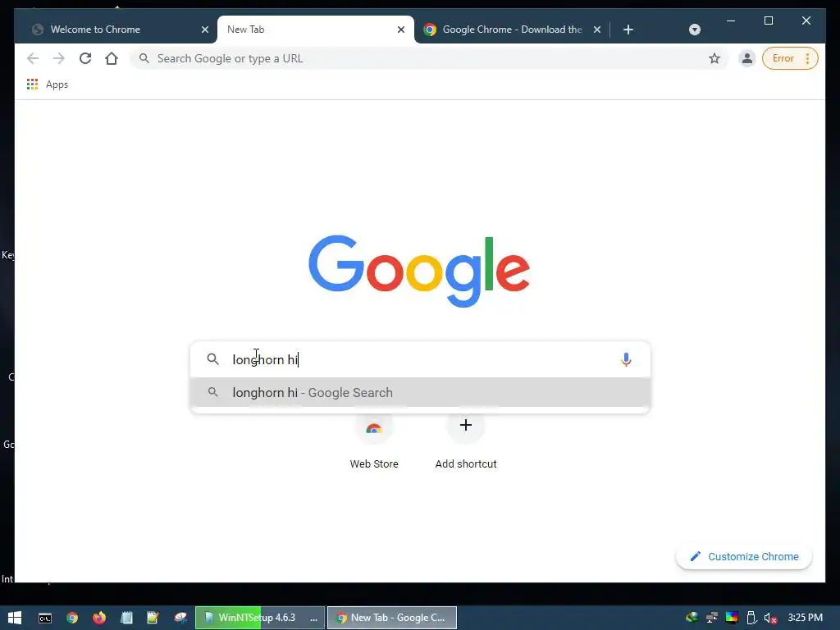
Task: Reload the current page
Action: pyautogui.click(x=85, y=58)
